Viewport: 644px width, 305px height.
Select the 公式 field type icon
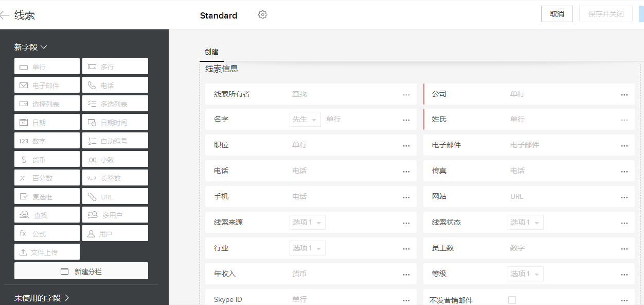pyautogui.click(x=47, y=233)
